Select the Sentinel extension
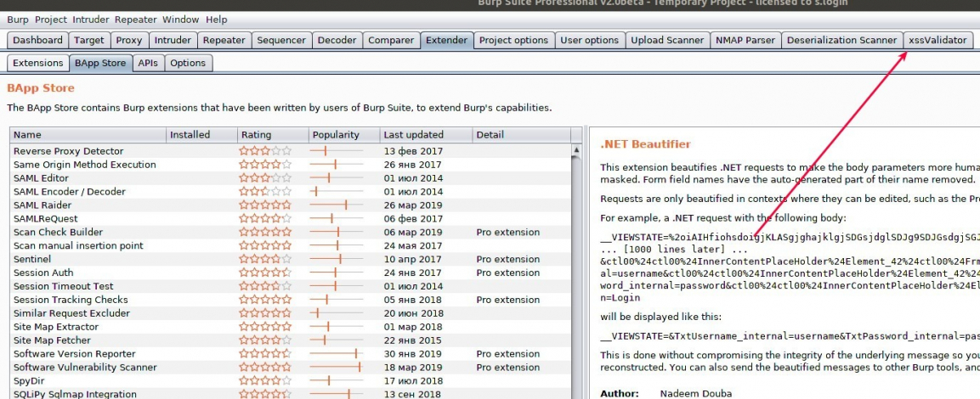The height and width of the screenshot is (399, 980). (x=290, y=259)
